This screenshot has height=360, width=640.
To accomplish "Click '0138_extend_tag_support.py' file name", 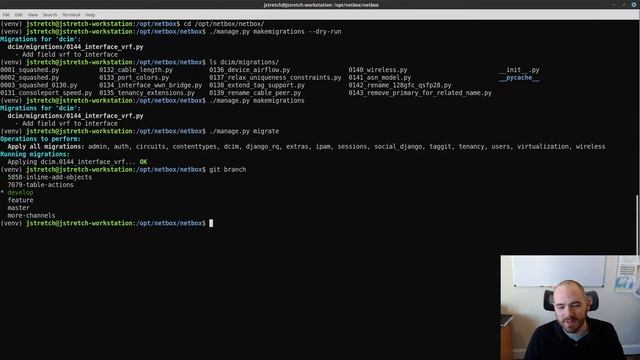I will coord(257,85).
